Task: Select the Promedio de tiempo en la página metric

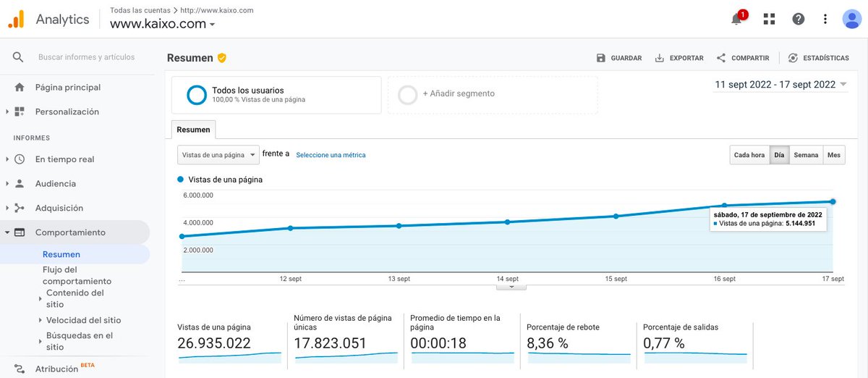Action: pos(461,339)
